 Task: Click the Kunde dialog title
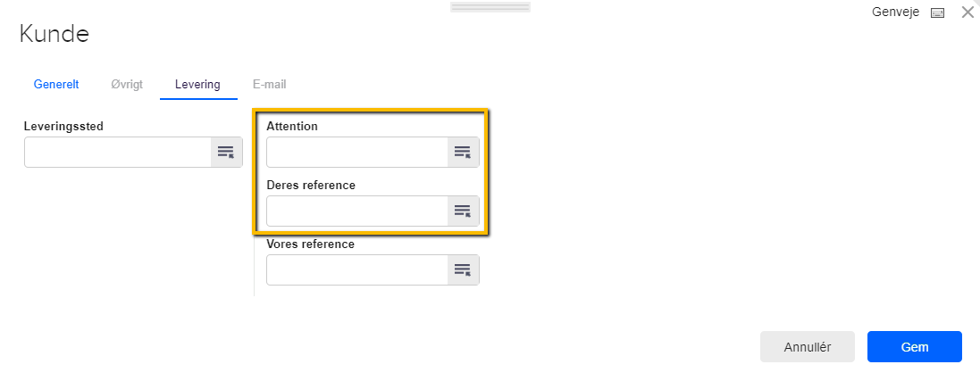(54, 33)
